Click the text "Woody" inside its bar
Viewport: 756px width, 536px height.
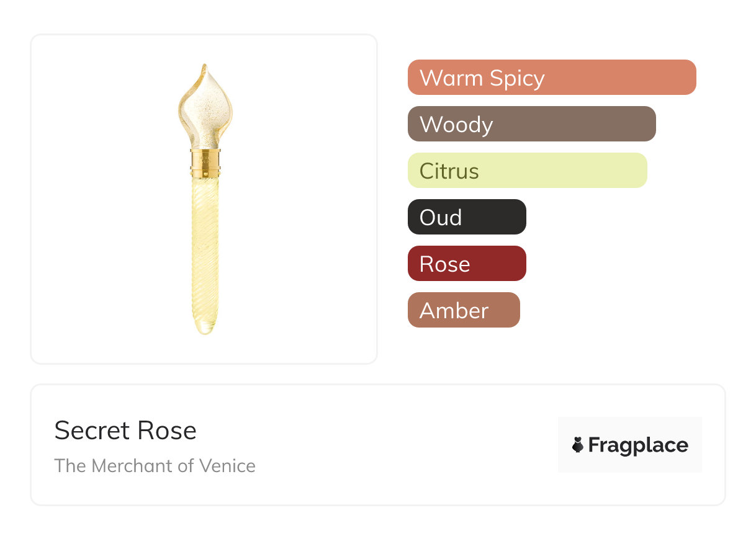(x=456, y=125)
